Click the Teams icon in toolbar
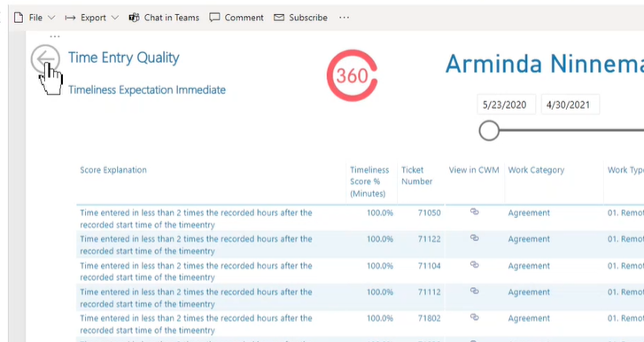This screenshot has height=342, width=644. [x=134, y=18]
